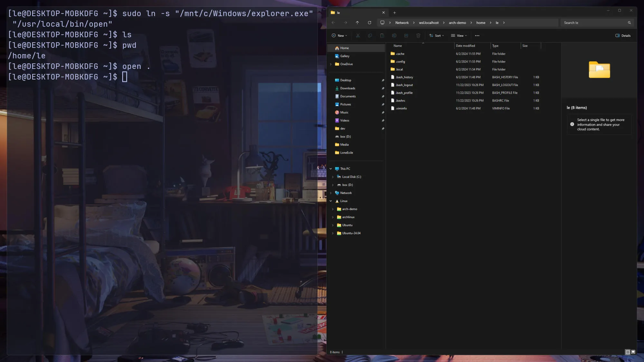Click the Refresh icon in navigation bar
This screenshot has width=644, height=362.
[369, 23]
